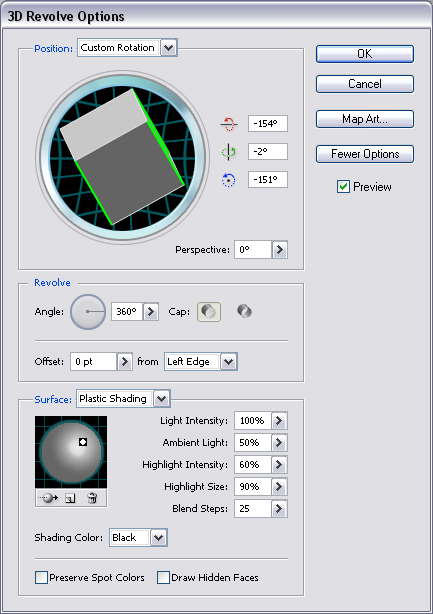This screenshot has width=433, height=614.
Task: Enable Preserve Spot Colors checkbox
Action: [41, 578]
